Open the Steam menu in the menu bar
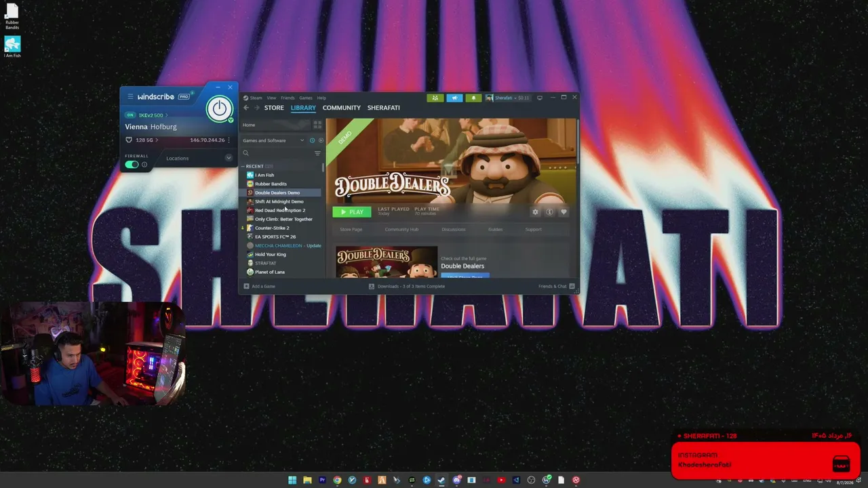 coord(256,98)
